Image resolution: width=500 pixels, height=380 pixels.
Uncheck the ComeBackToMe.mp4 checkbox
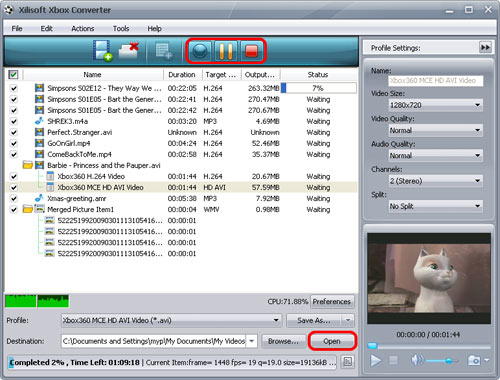click(x=14, y=154)
